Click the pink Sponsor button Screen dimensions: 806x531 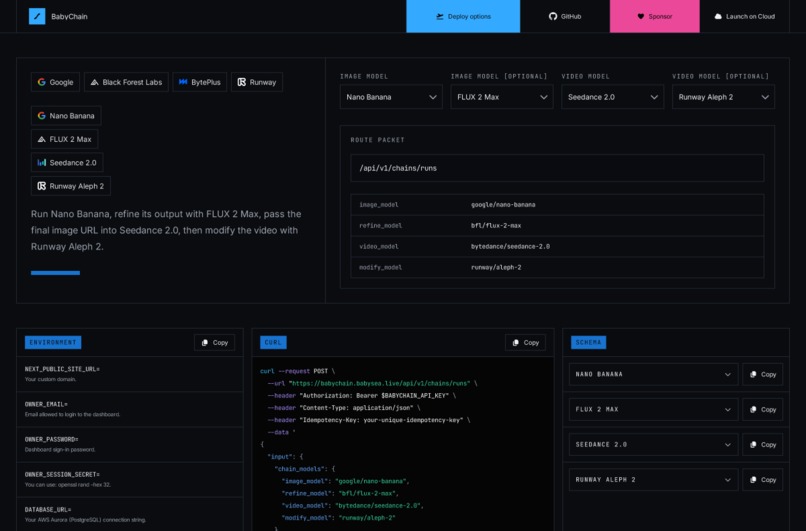654,16
